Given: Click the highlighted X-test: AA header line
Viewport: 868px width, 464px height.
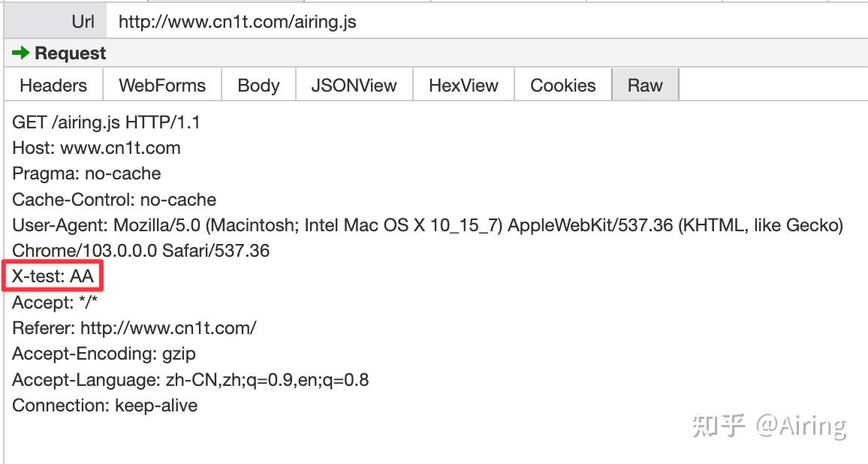Looking at the screenshot, I should click(53, 276).
